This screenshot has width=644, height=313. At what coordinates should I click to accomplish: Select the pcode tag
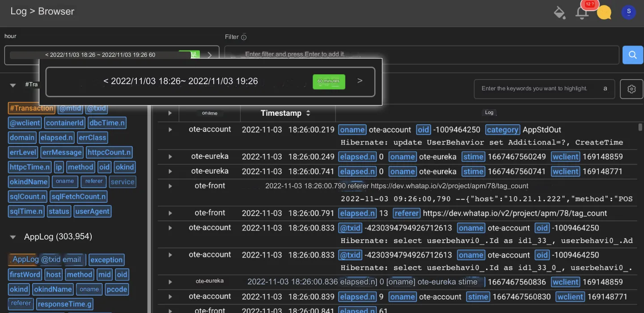coord(117,289)
